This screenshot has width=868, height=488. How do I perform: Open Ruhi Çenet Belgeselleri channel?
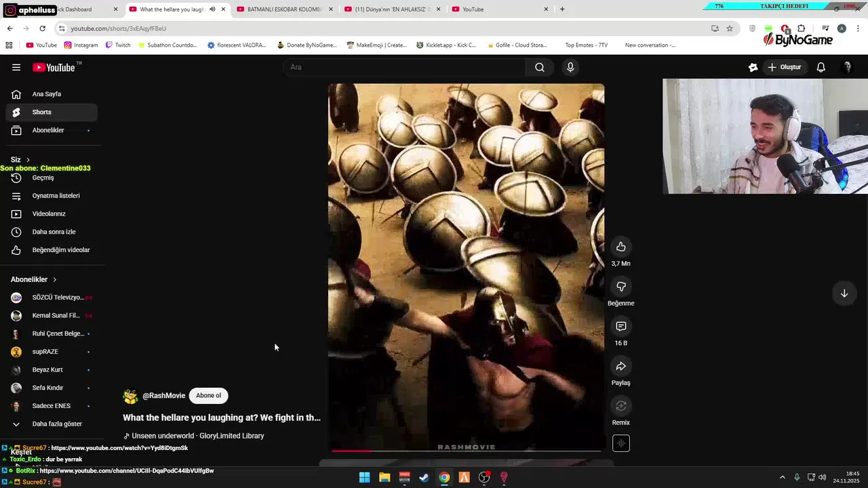tap(52, 334)
